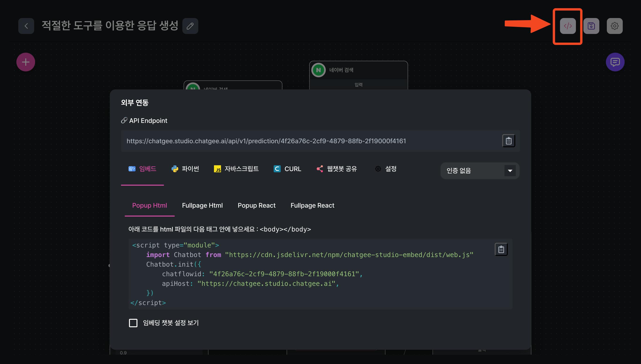Click the back arrow button
Screen dimensions: 641x364
tap(26, 26)
